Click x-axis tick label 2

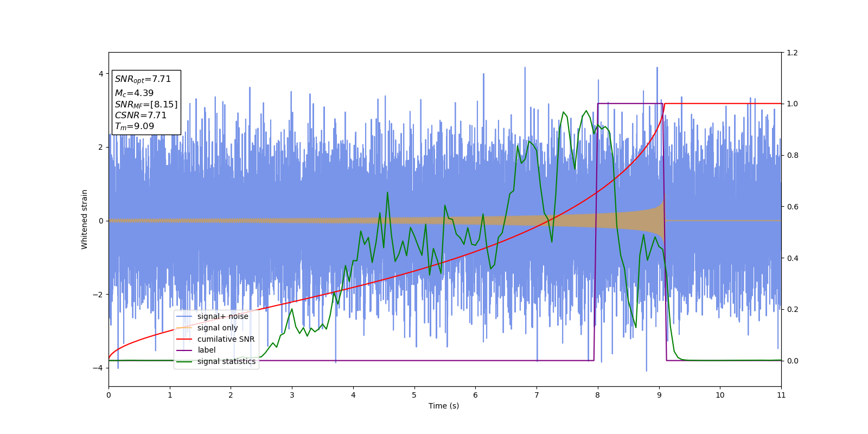click(231, 395)
